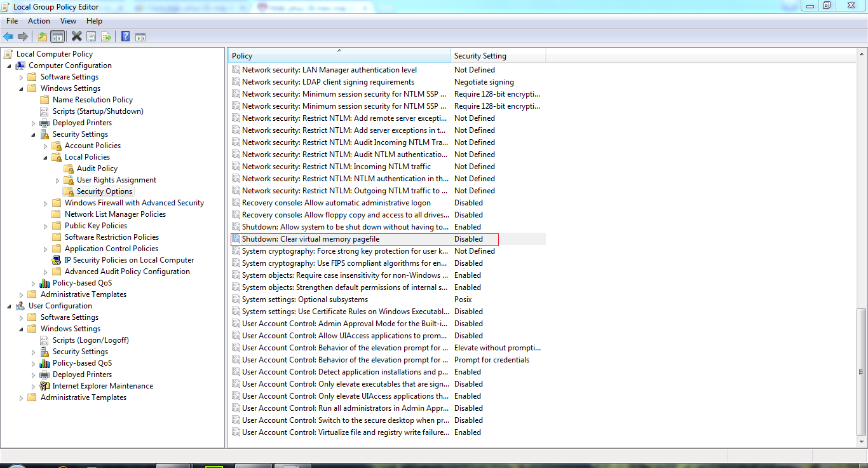Expand Windows Firewall with Advanced Security node

click(x=45, y=203)
